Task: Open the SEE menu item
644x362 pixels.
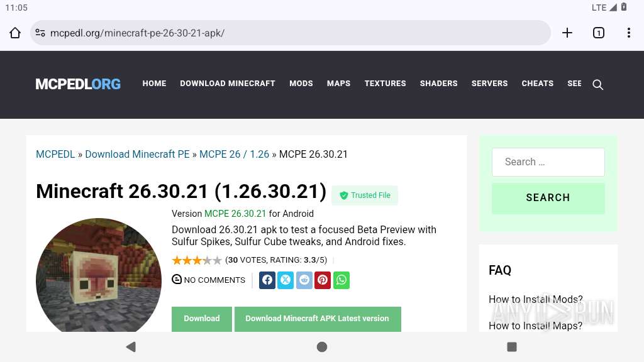Action: point(574,84)
